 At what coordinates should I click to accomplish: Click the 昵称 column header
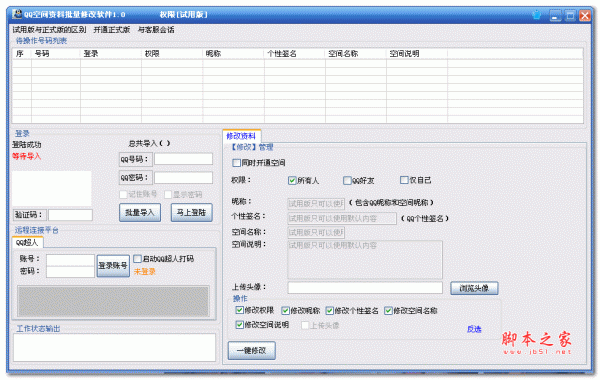click(x=233, y=54)
